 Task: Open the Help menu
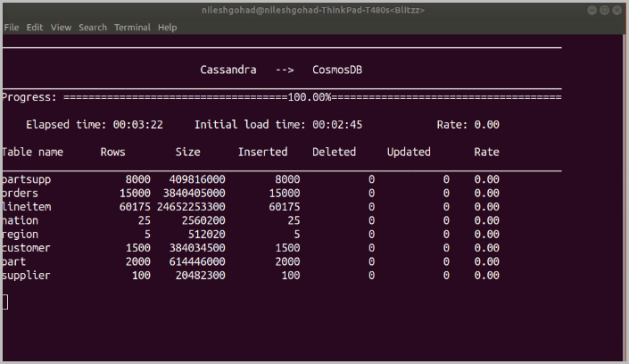pos(167,28)
